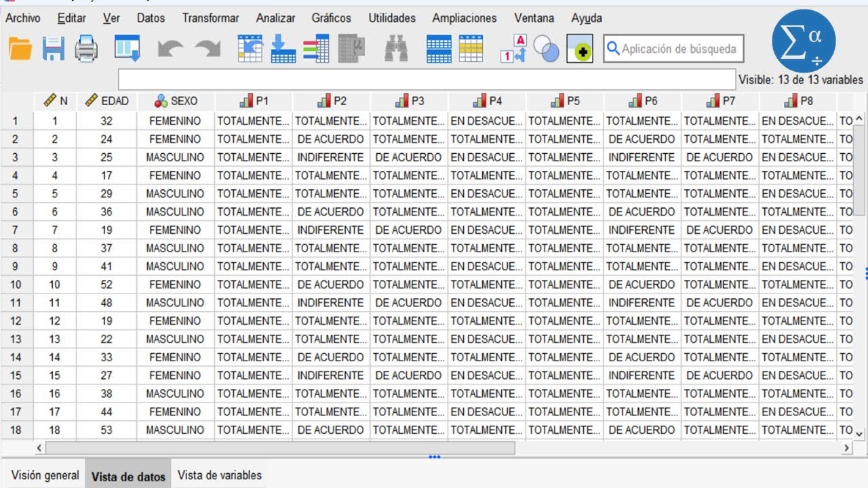Click the EDAD cell with 52 in row 10
The height and width of the screenshot is (488, 868).
(106, 285)
